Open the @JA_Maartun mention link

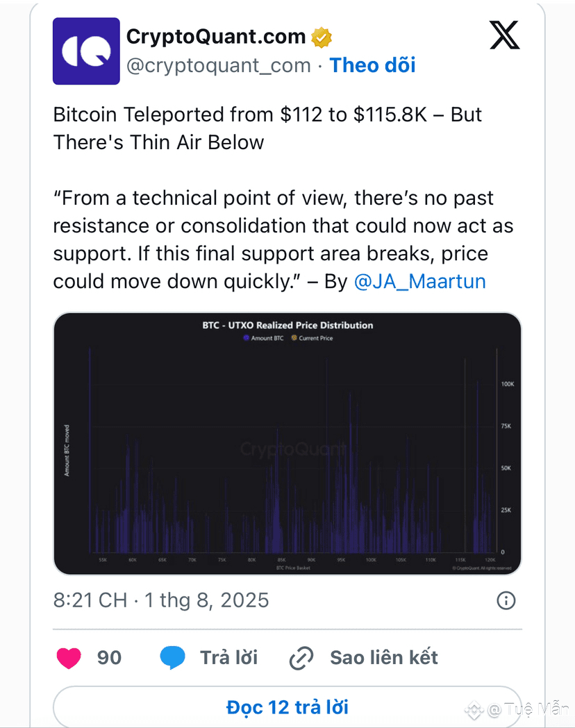click(x=420, y=281)
